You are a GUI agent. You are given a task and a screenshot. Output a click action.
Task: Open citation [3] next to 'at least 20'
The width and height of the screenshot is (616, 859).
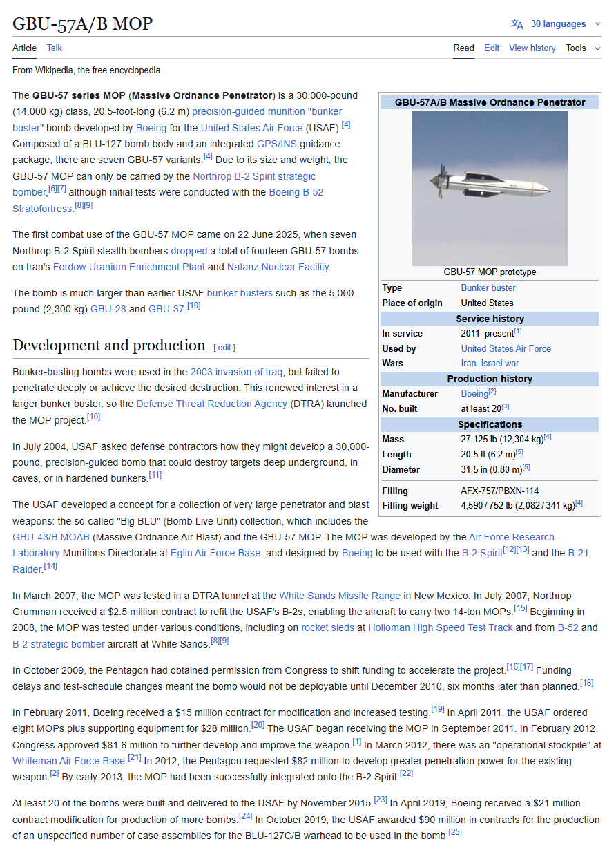pyautogui.click(x=506, y=406)
